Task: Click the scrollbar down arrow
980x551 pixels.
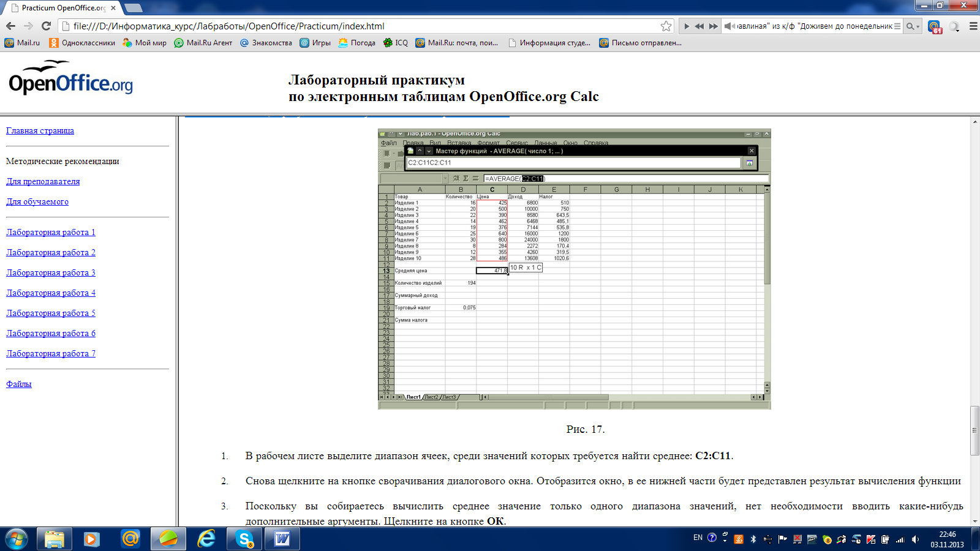Action: coord(974,522)
